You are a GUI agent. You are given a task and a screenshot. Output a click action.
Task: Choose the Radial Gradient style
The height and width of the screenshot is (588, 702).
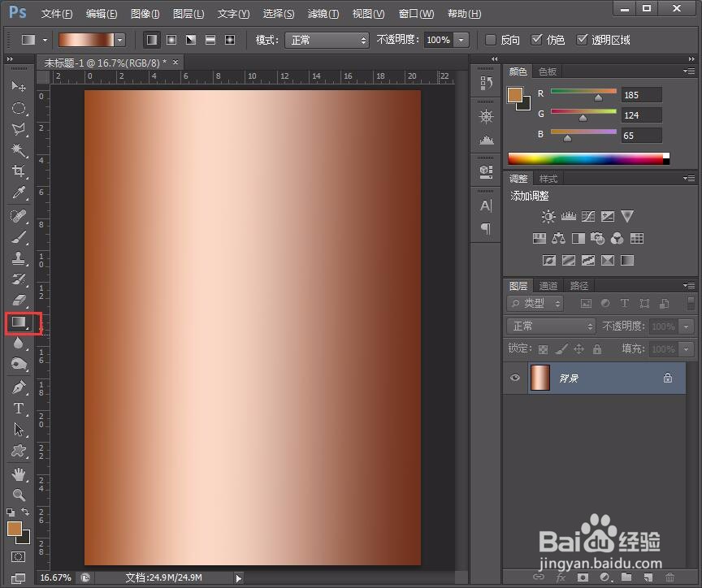171,40
